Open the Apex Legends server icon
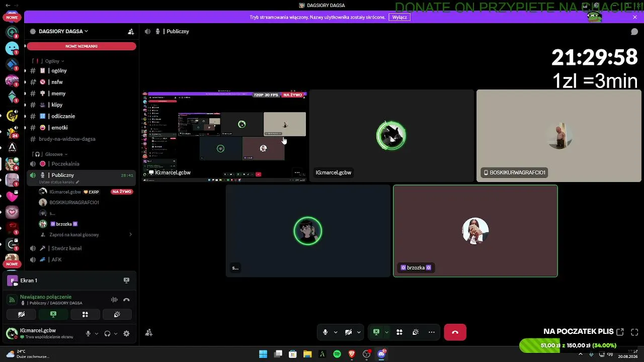The image size is (644, 362). tap(12, 147)
